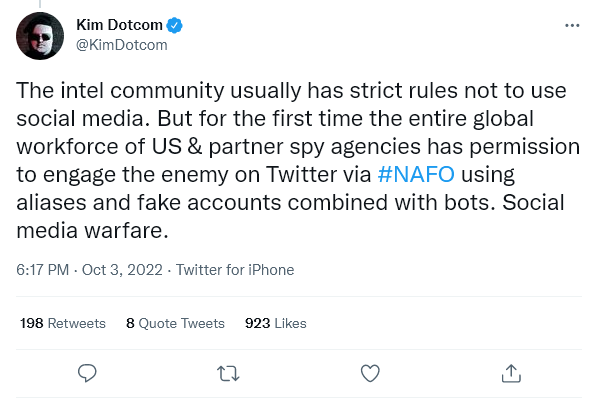This screenshot has height=398, width=598.
Task: Click the Oct 3, 2022 date
Action: tap(122, 270)
